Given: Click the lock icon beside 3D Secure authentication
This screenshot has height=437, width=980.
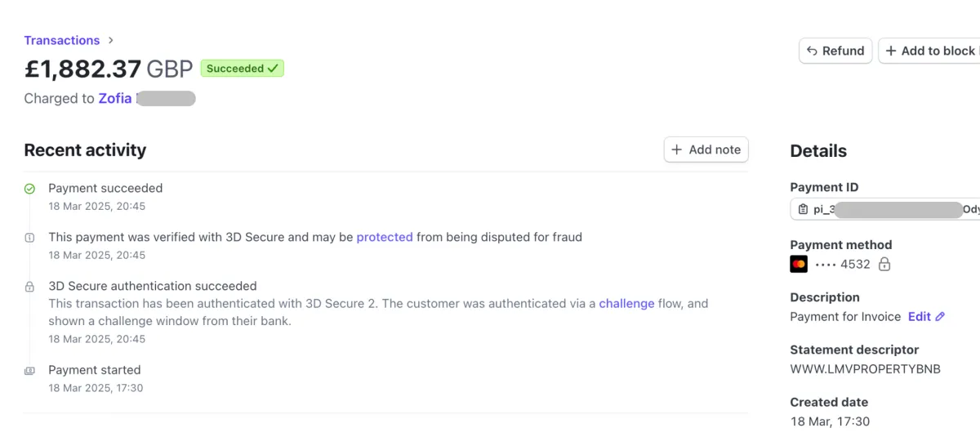Looking at the screenshot, I should [x=29, y=287].
